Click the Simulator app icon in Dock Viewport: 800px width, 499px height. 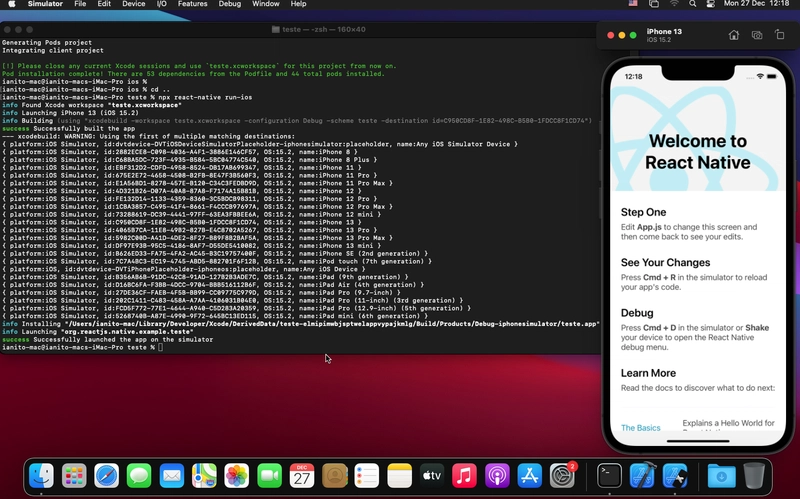coord(675,476)
